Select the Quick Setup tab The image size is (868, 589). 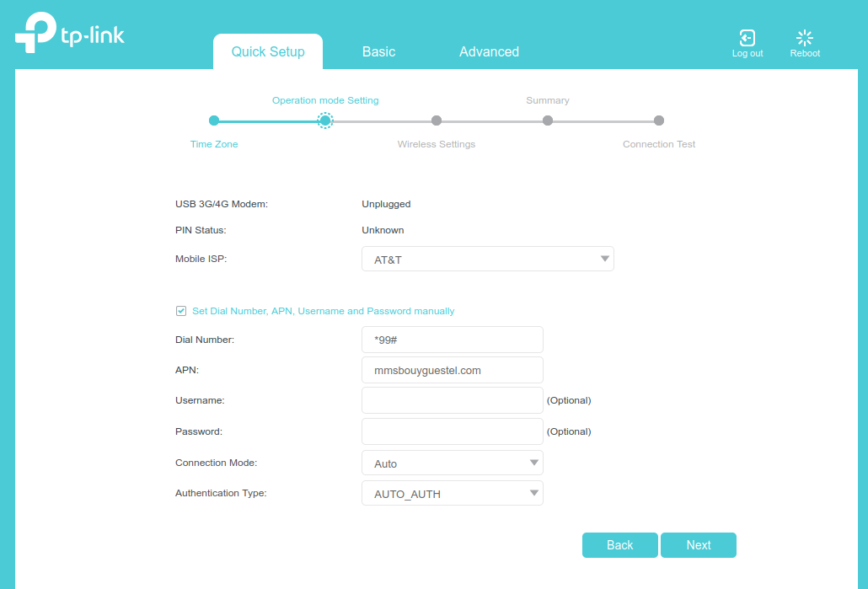(268, 52)
